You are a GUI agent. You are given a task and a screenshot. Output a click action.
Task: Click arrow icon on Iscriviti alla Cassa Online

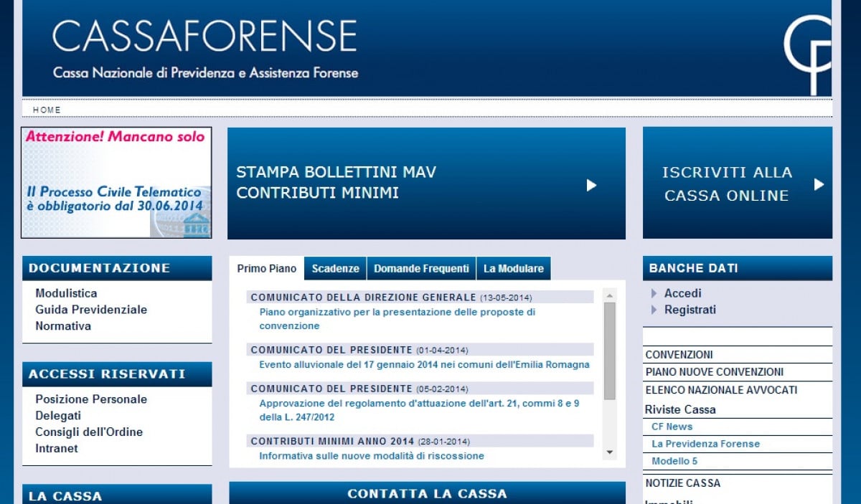coord(819,184)
